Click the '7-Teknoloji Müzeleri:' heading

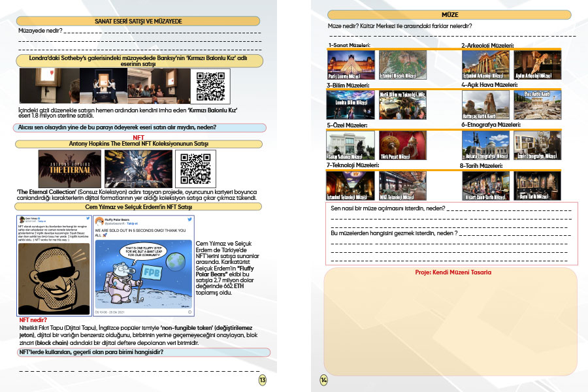[x=353, y=165]
